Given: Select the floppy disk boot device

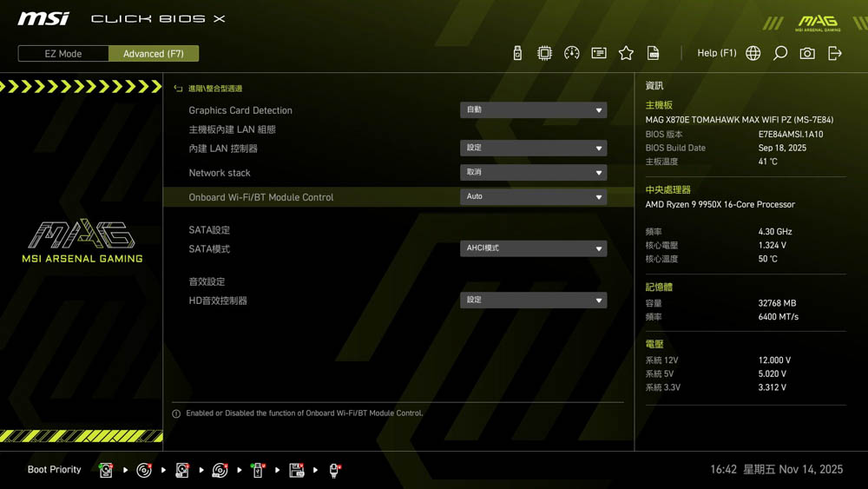Looking at the screenshot, I should click(296, 470).
